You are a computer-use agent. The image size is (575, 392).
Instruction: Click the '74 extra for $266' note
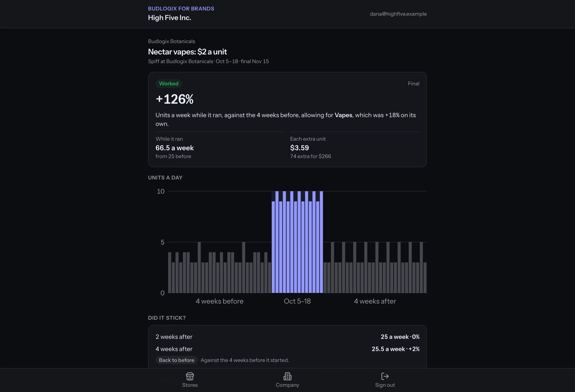point(310,156)
